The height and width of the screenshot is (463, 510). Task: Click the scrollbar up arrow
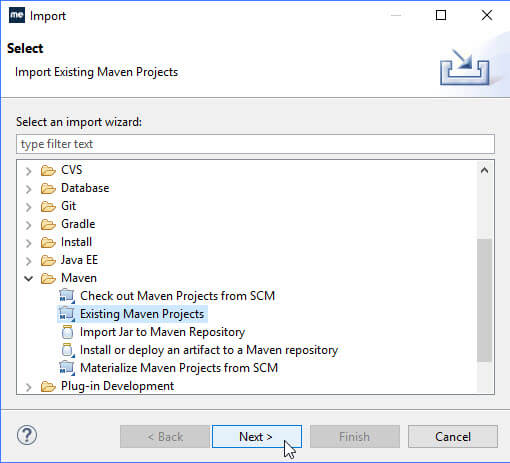485,170
